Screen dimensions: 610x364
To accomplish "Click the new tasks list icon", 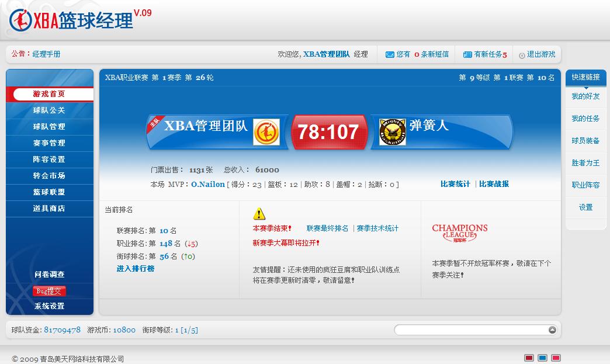I will click(x=467, y=54).
